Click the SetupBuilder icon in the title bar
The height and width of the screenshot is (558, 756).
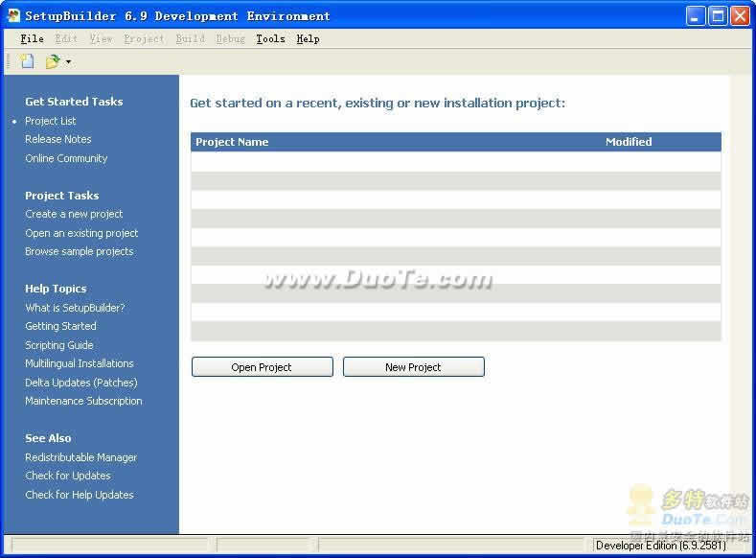point(13,16)
